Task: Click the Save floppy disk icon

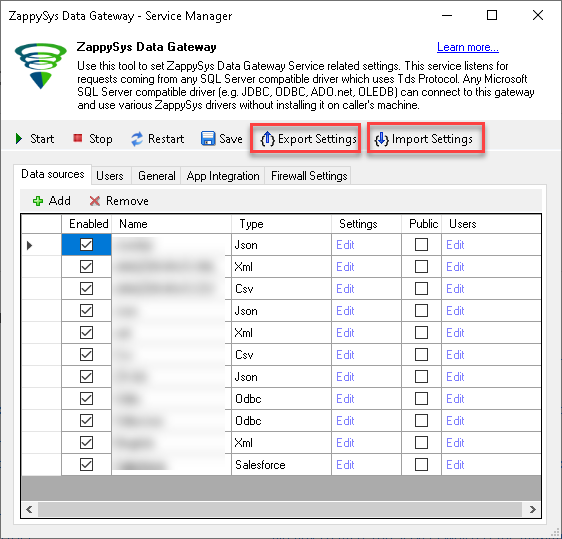Action: click(208, 139)
